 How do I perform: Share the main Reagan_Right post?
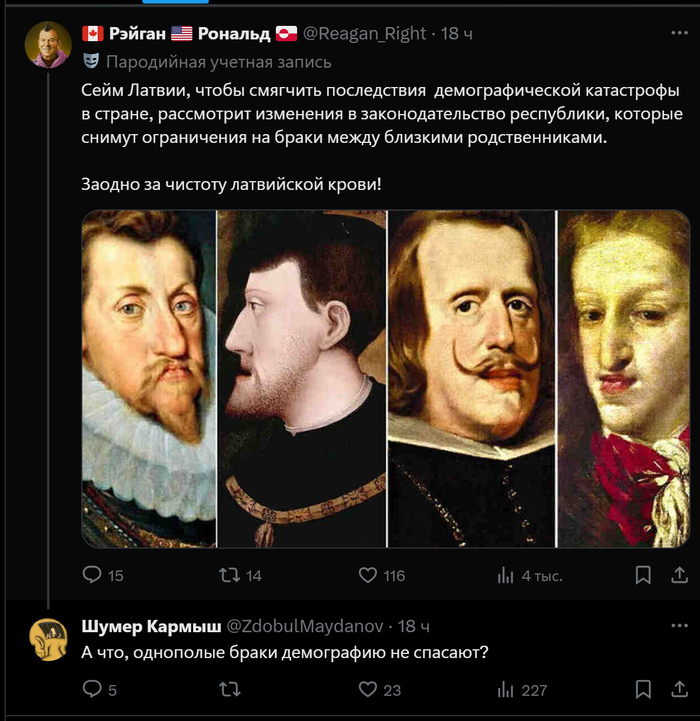pyautogui.click(x=678, y=575)
